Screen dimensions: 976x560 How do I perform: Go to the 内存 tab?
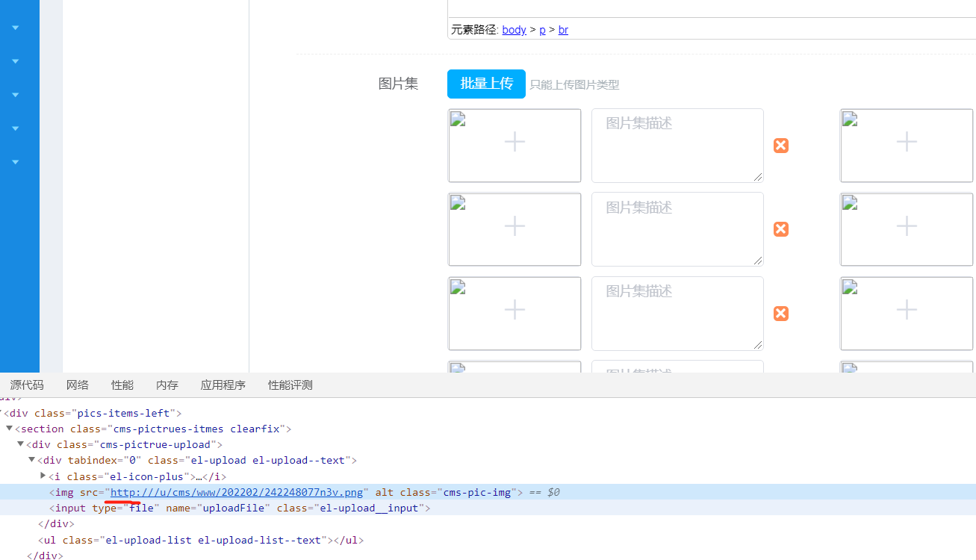pyautogui.click(x=167, y=385)
